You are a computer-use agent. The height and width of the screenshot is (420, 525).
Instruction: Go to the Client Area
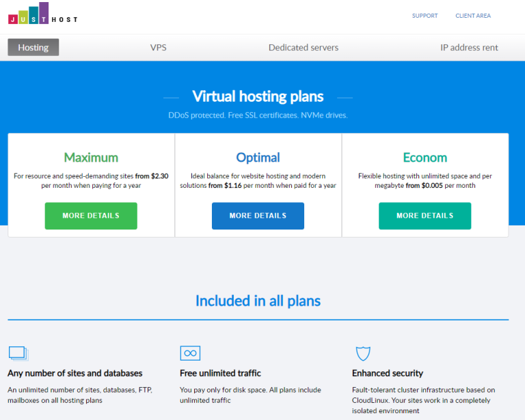(x=473, y=16)
